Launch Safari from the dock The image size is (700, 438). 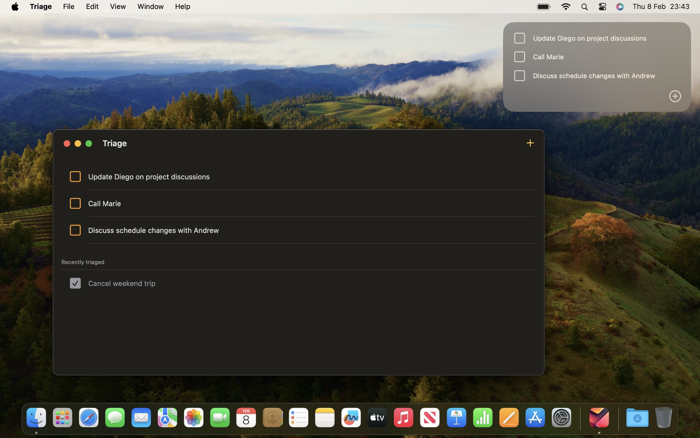click(89, 418)
